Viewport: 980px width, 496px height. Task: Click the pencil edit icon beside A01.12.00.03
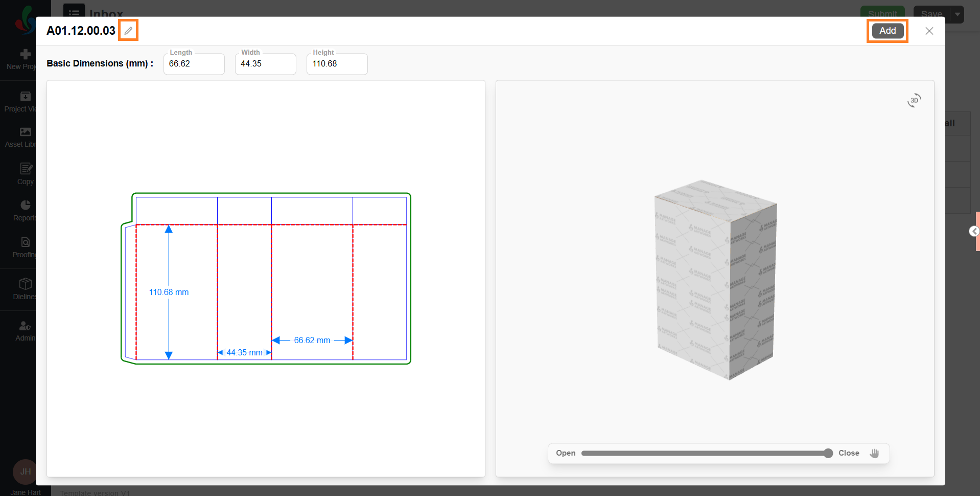(128, 31)
